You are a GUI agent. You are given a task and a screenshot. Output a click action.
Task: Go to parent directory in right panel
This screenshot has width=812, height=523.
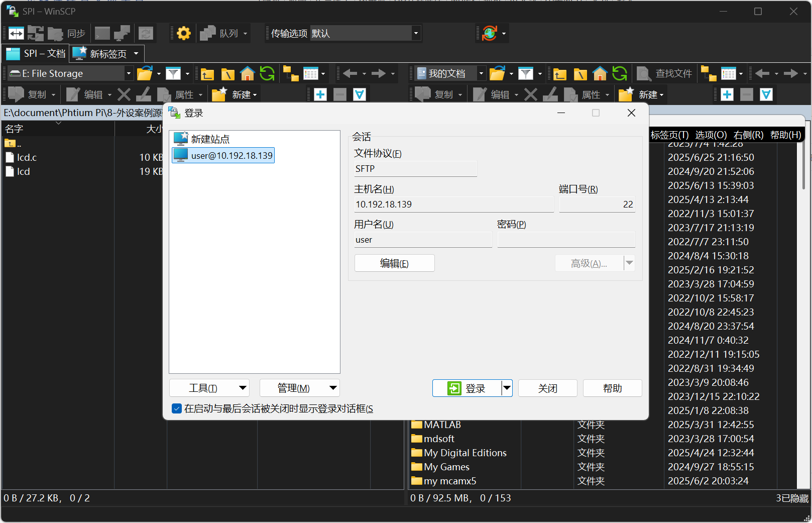point(560,74)
